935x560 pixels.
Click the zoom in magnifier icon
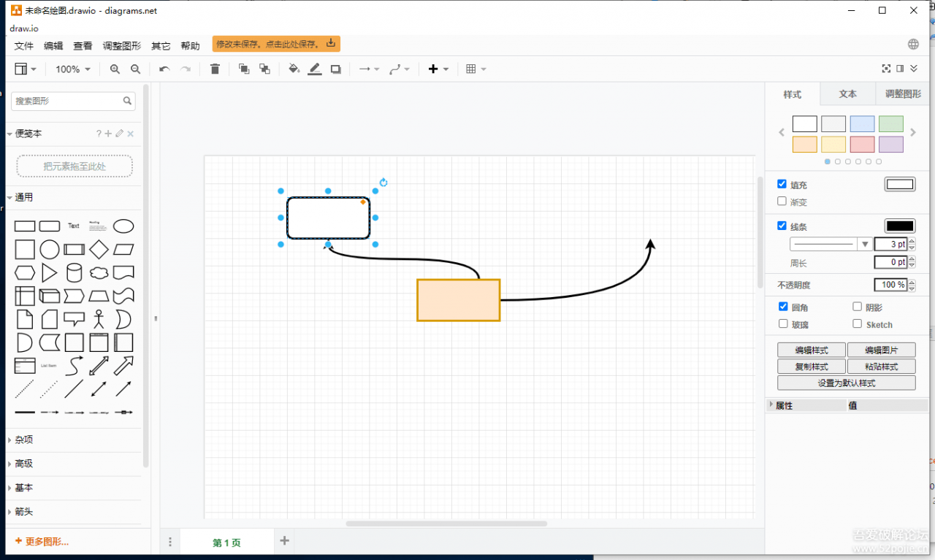(x=115, y=69)
